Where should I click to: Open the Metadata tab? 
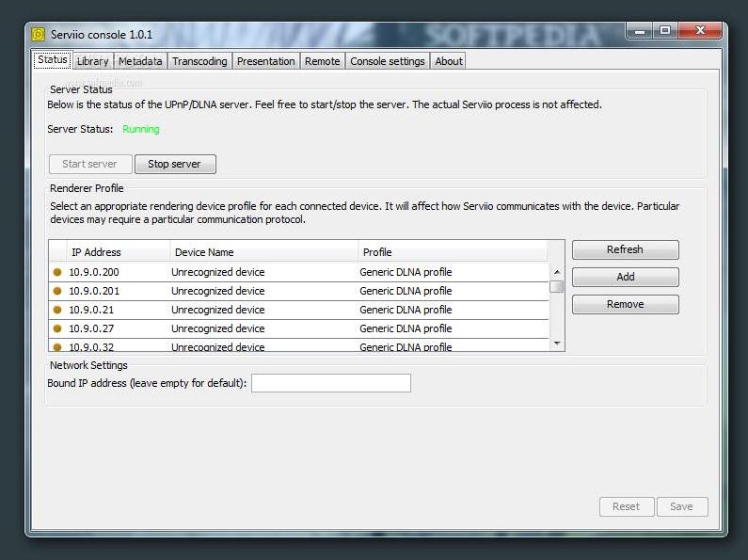tap(140, 61)
